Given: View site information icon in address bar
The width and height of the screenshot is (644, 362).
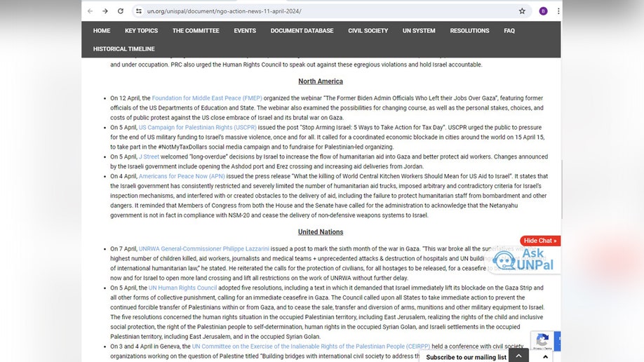Looking at the screenshot, I should [139, 11].
